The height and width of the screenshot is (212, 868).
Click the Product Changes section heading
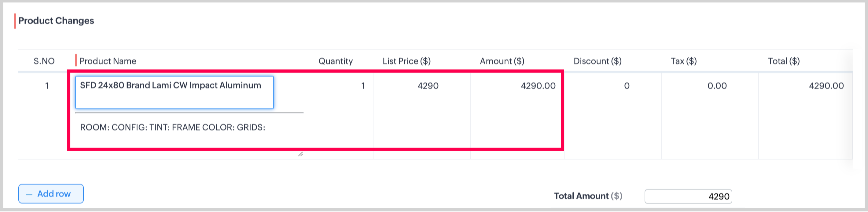[x=56, y=21]
